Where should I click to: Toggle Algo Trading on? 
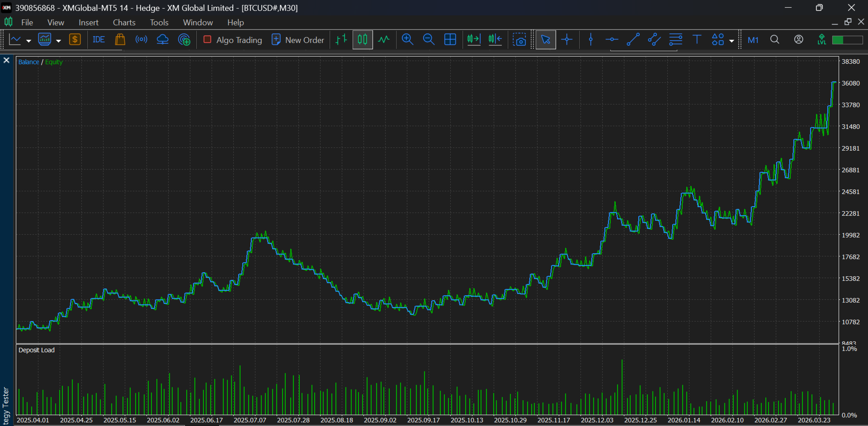[x=233, y=40]
